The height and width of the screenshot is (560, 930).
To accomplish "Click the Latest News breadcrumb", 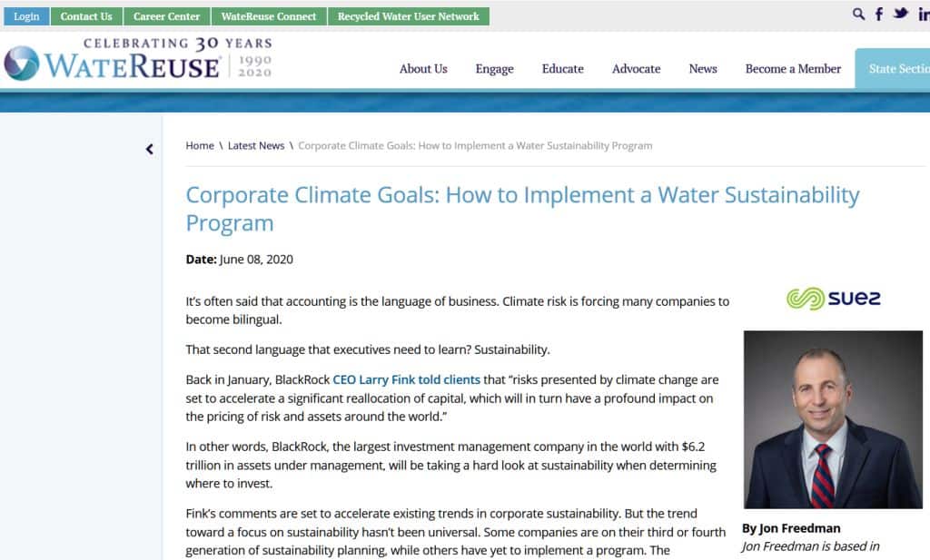I will 256,145.
